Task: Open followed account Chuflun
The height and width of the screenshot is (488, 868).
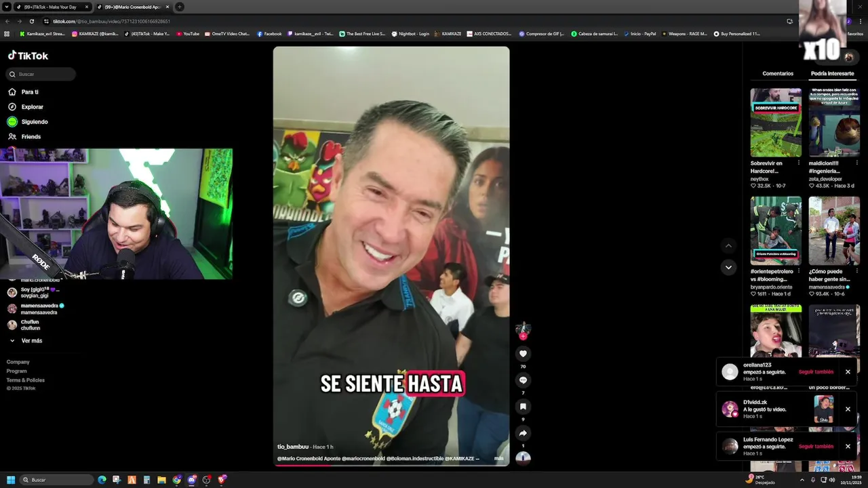Action: point(24,325)
